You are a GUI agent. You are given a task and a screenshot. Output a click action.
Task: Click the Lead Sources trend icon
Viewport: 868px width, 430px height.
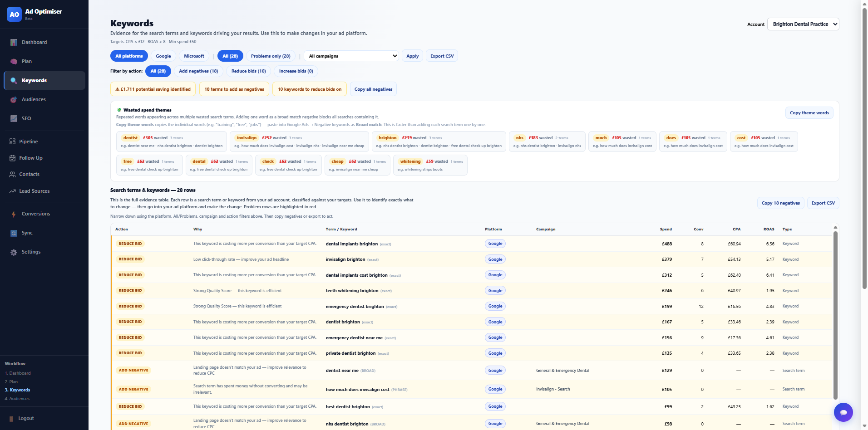[x=12, y=191]
